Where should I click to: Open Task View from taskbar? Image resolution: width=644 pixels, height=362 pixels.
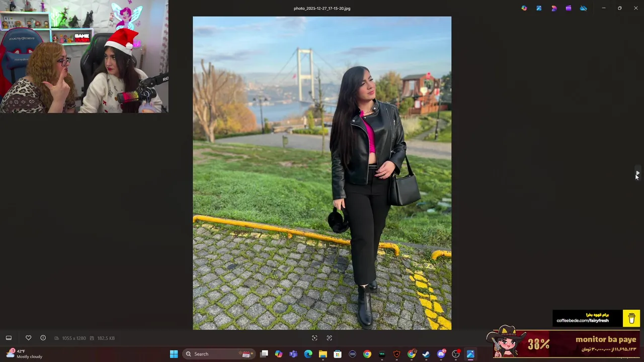click(x=264, y=354)
